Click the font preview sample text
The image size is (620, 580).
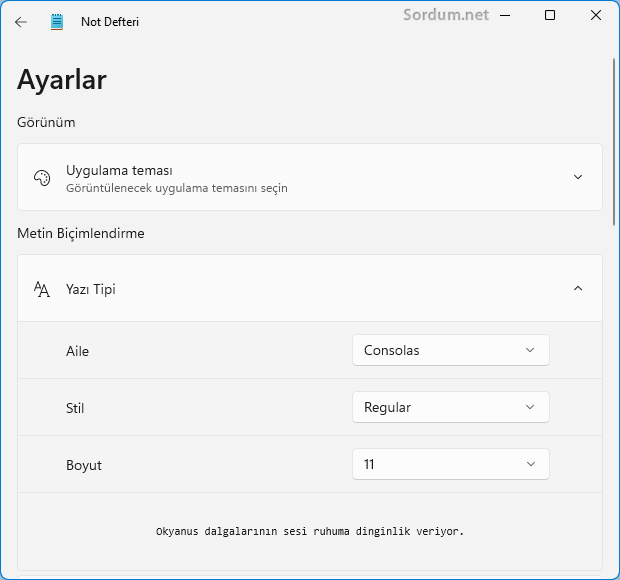click(x=310, y=531)
